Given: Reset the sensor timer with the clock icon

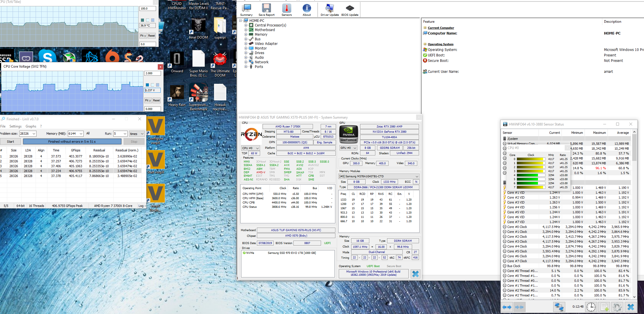Looking at the screenshot, I should 591,307.
